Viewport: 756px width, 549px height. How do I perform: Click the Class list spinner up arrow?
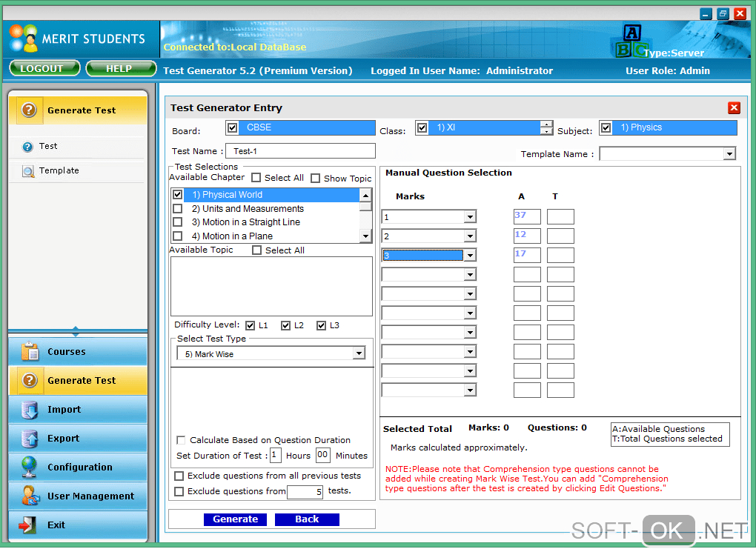point(546,124)
